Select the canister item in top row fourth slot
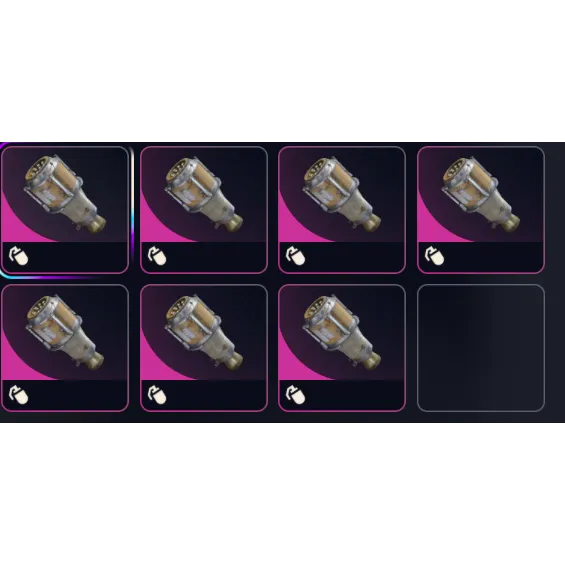Screen dimensions: 565x565 pos(481,193)
